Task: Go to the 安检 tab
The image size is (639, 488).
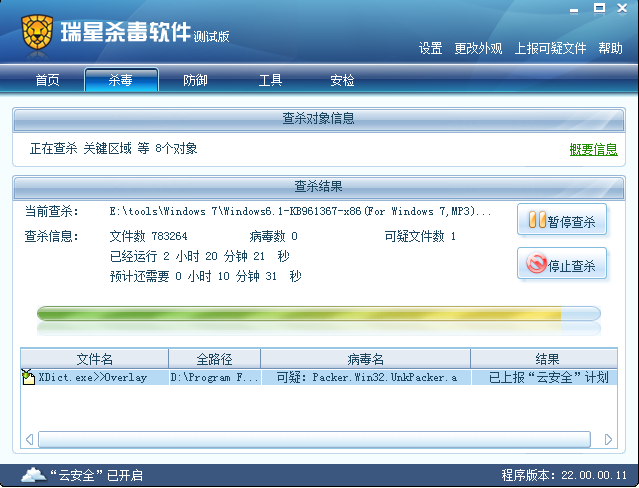Action: (342, 80)
